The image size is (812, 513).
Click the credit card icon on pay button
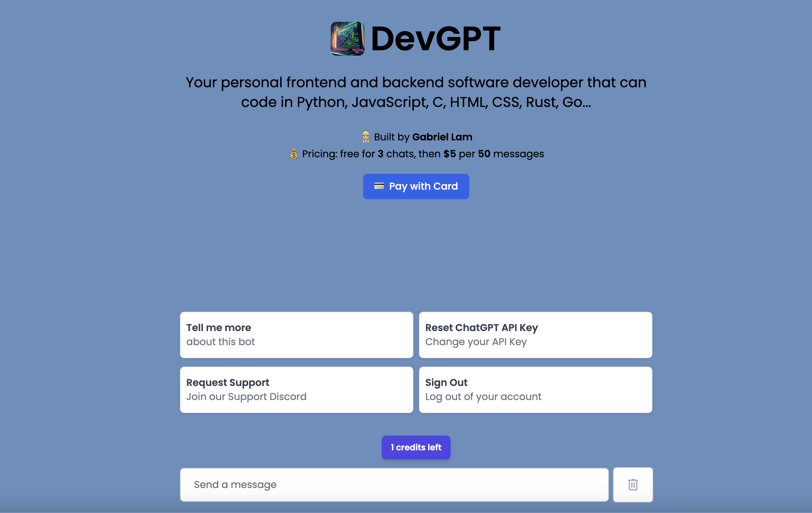tap(379, 186)
